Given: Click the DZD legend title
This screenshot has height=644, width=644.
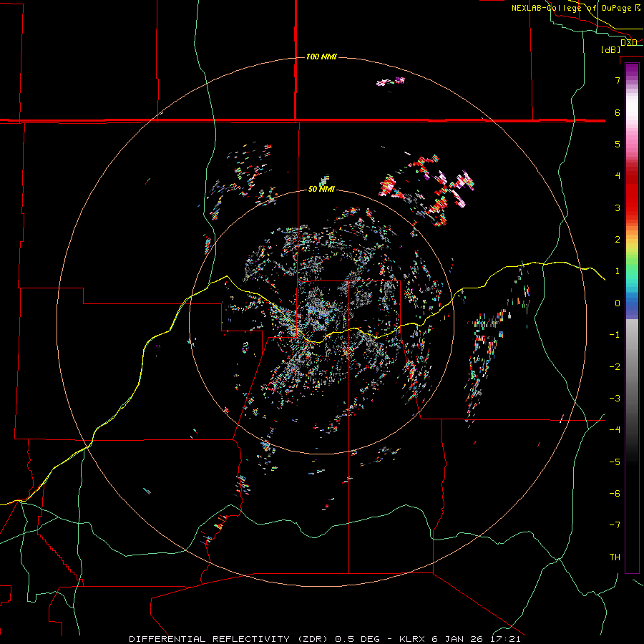Looking at the screenshot, I should pyautogui.click(x=629, y=43).
